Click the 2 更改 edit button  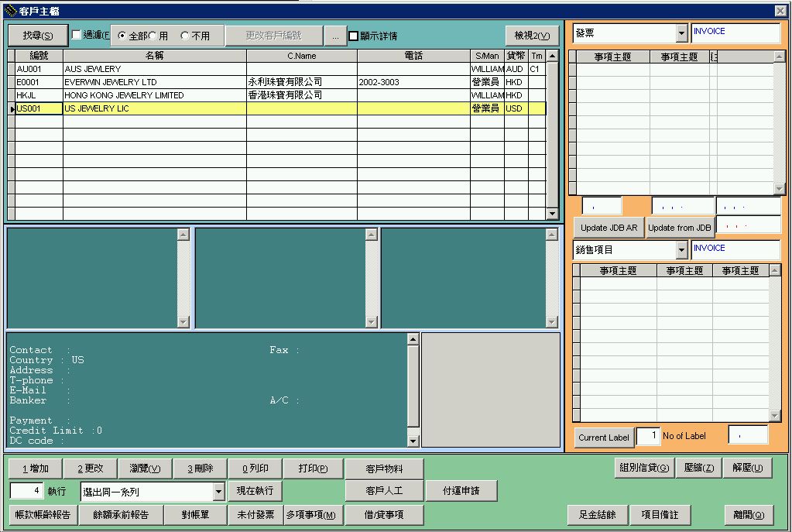(x=91, y=469)
